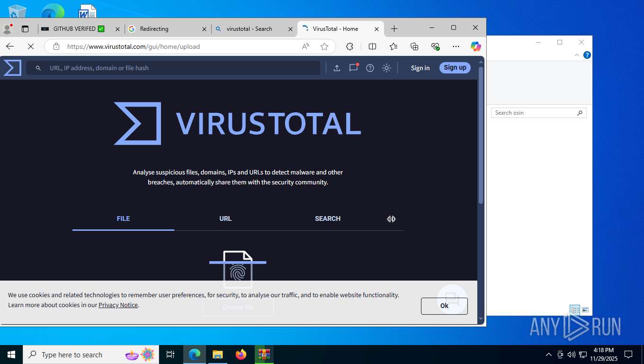Image resolution: width=644 pixels, height=364 pixels.
Task: Click the taskbar search box
Action: [91, 355]
